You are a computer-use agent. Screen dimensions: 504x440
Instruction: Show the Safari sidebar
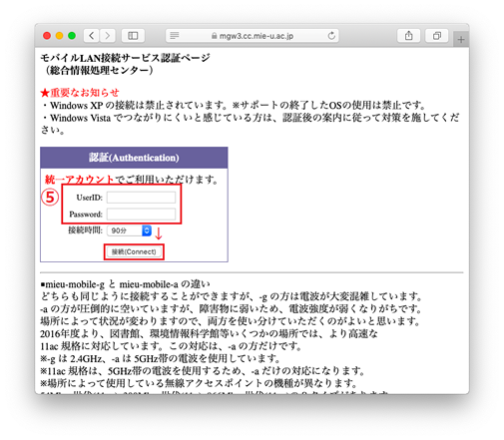[133, 36]
